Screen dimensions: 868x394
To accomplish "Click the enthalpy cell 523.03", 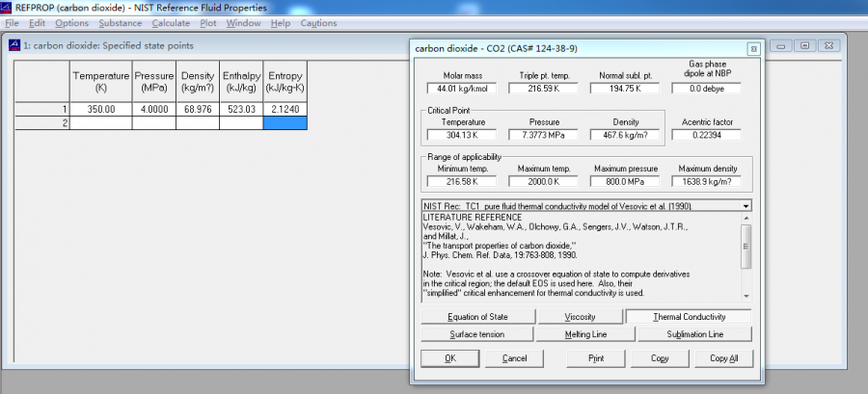I will pyautogui.click(x=241, y=110).
